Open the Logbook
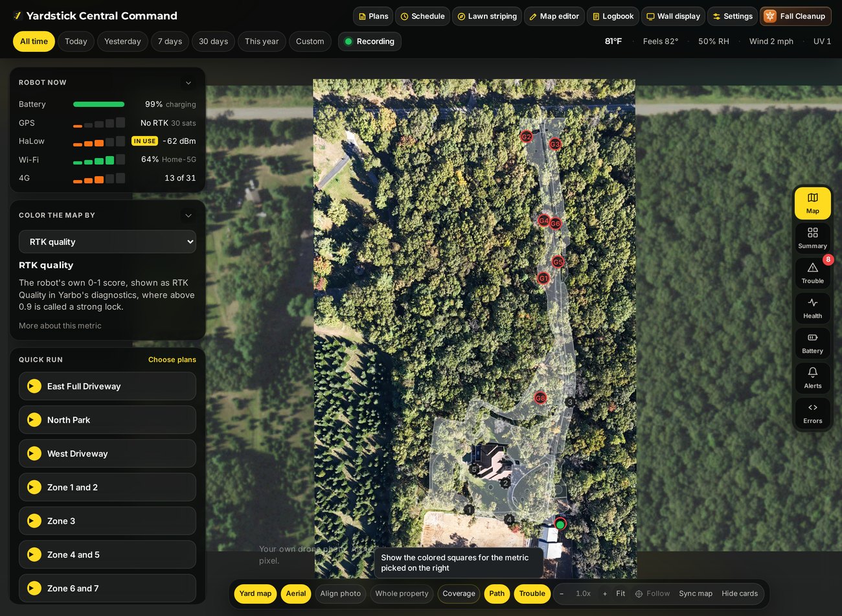842x616 pixels. coord(613,16)
